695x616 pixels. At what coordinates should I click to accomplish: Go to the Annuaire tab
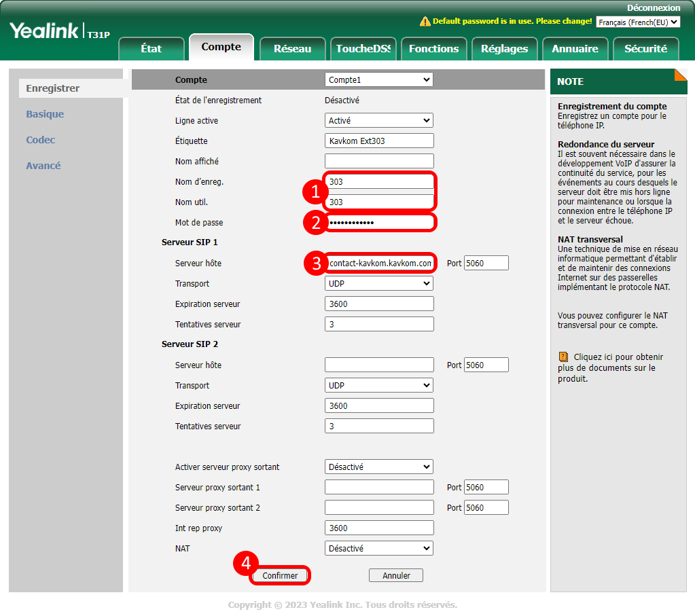575,49
